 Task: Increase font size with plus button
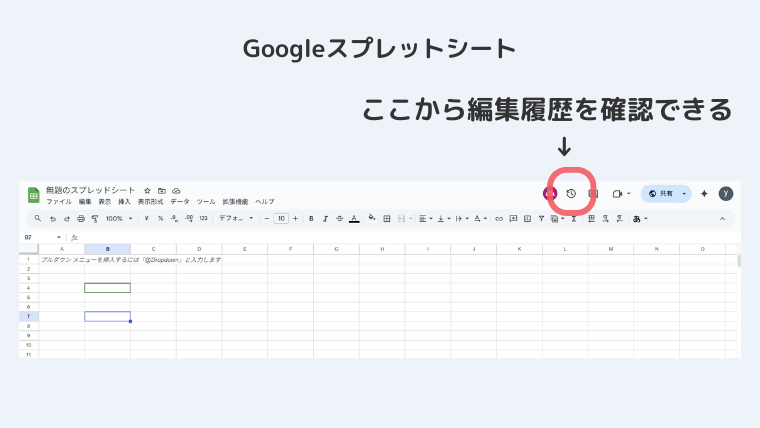pyautogui.click(x=295, y=219)
